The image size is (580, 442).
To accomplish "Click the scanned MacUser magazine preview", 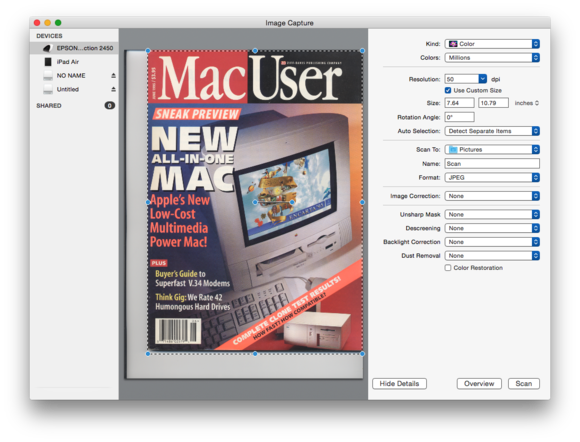I will point(255,201).
